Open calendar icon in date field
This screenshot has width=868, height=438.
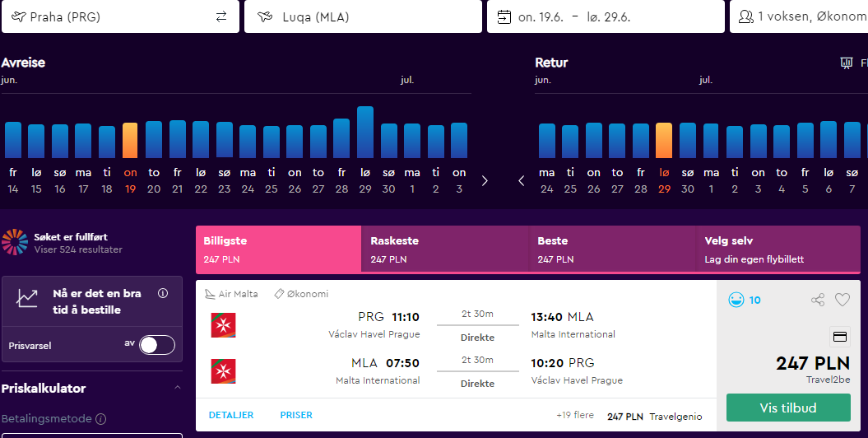pos(504,16)
